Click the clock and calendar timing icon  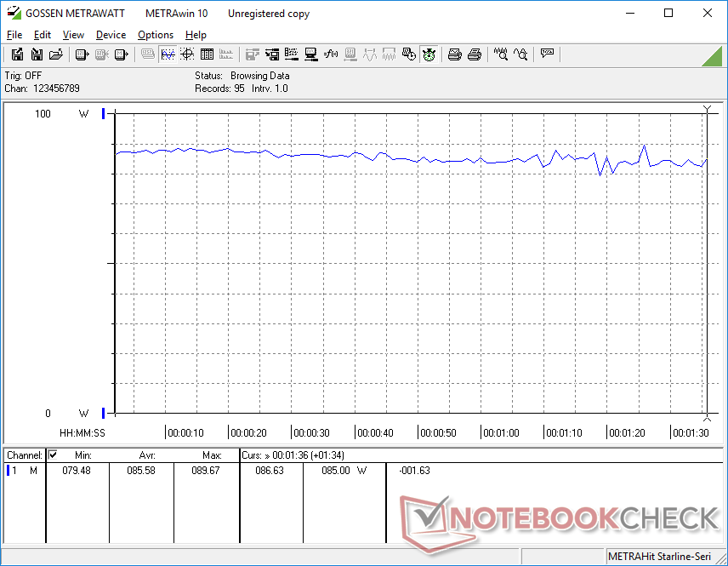tap(408, 54)
